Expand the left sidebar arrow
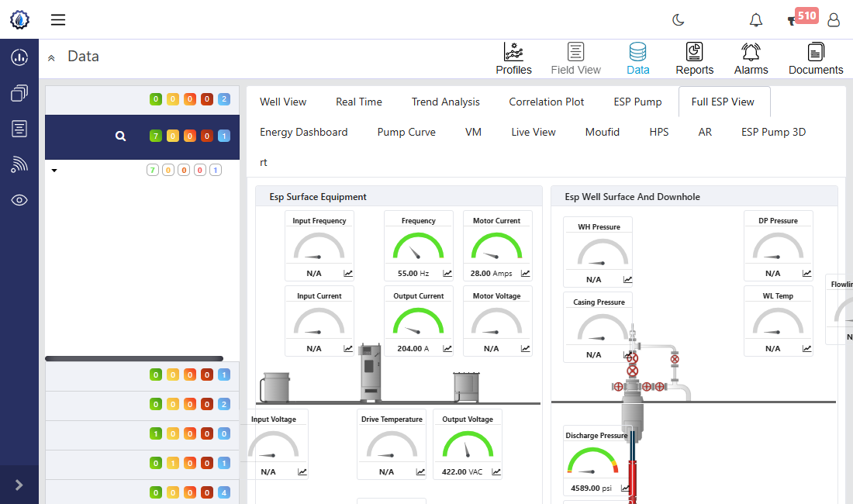This screenshot has height=504, width=853. 19,485
